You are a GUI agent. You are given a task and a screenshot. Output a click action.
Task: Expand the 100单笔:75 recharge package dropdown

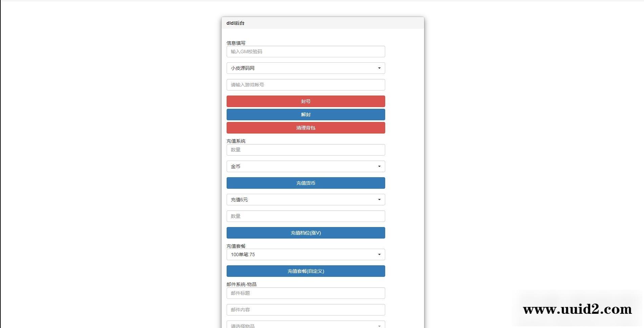305,254
